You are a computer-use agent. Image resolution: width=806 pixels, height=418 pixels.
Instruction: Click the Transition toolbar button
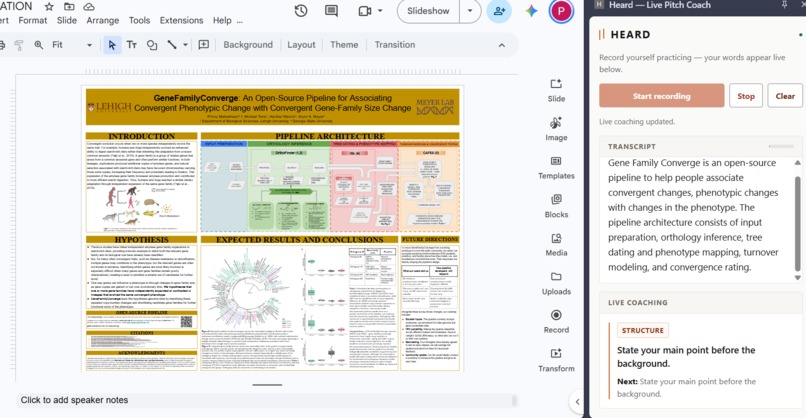[395, 45]
